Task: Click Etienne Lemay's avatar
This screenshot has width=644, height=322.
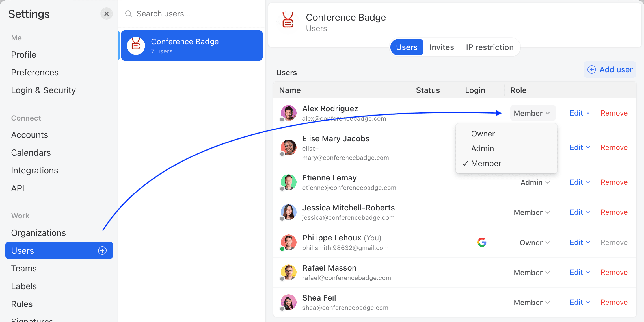Action: click(288, 182)
